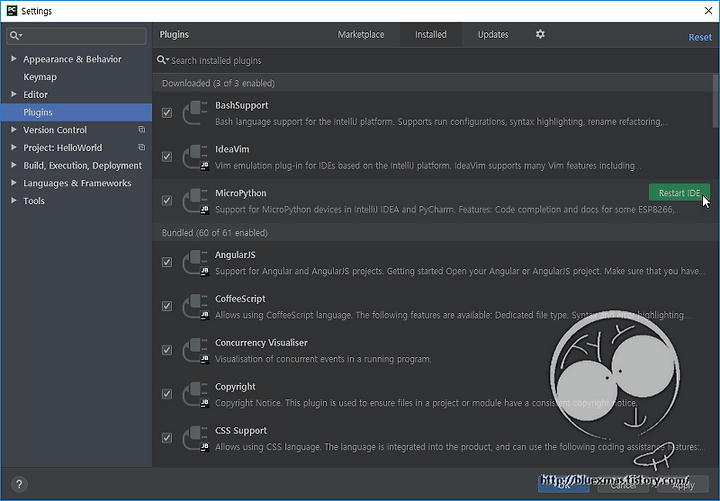Toggle the CoffeeScript plugin checkbox
Image resolution: width=720 pixels, height=501 pixels.
pyautogui.click(x=167, y=306)
